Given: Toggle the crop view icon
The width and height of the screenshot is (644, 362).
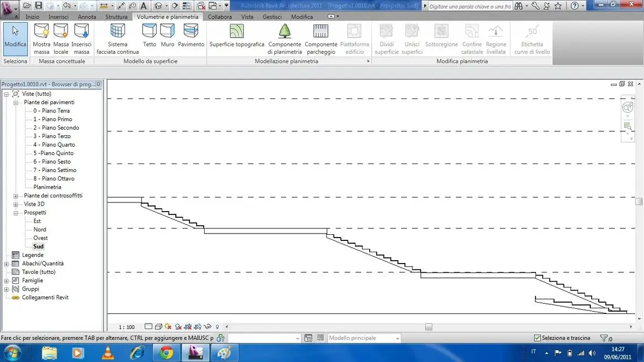Looking at the screenshot, I should (188, 327).
